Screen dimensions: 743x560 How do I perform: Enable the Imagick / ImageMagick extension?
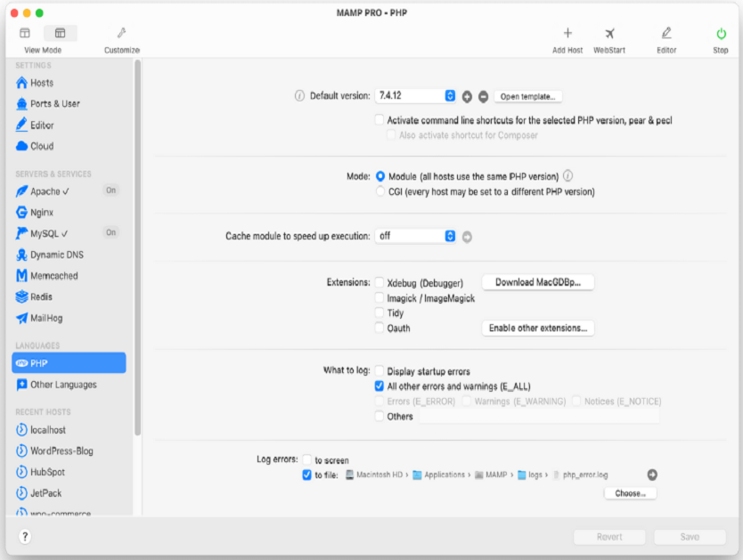pyautogui.click(x=380, y=297)
